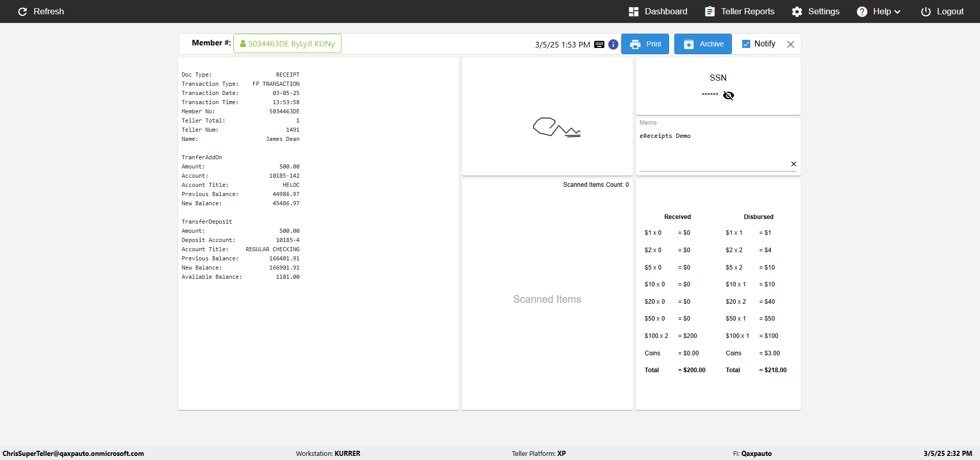The height and width of the screenshot is (460, 980).
Task: Click Teller Num 1491 value
Action: (x=292, y=130)
